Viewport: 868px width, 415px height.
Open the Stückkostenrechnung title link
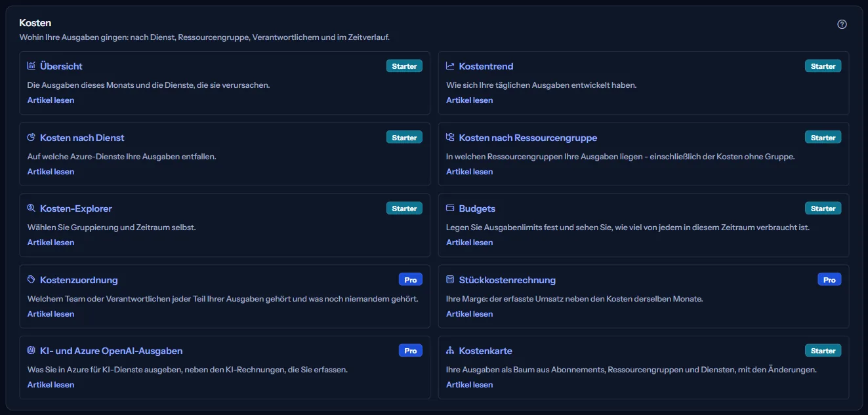coord(507,280)
